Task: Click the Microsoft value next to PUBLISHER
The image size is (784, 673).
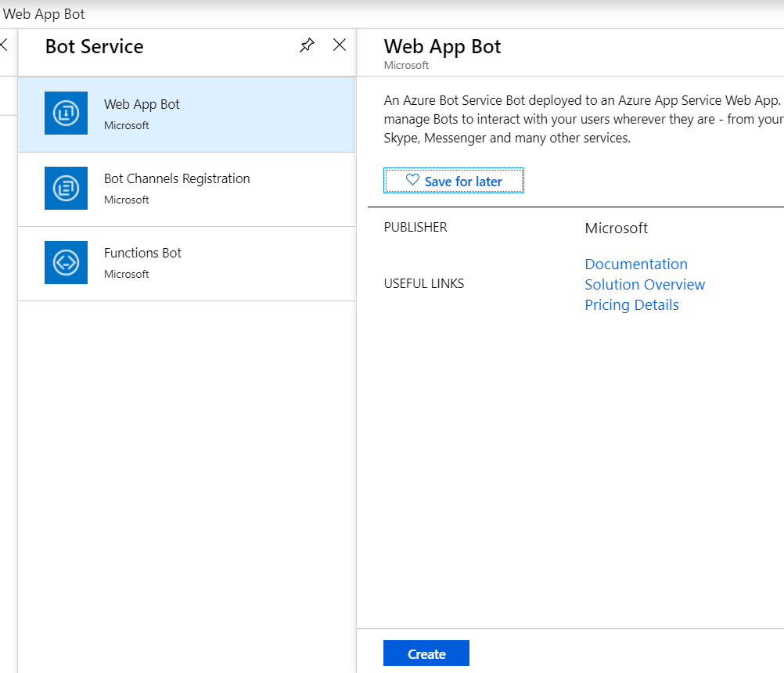Action: (x=616, y=228)
